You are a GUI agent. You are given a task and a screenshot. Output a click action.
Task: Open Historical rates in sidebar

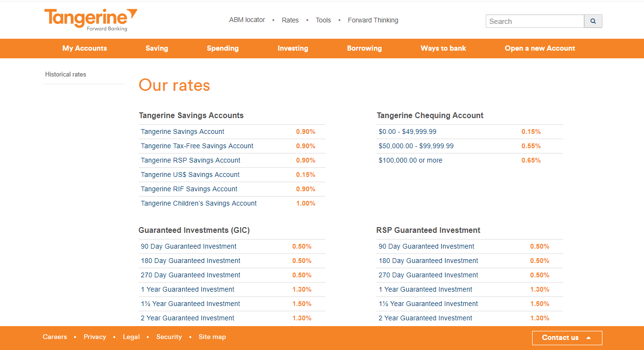pyautogui.click(x=65, y=75)
